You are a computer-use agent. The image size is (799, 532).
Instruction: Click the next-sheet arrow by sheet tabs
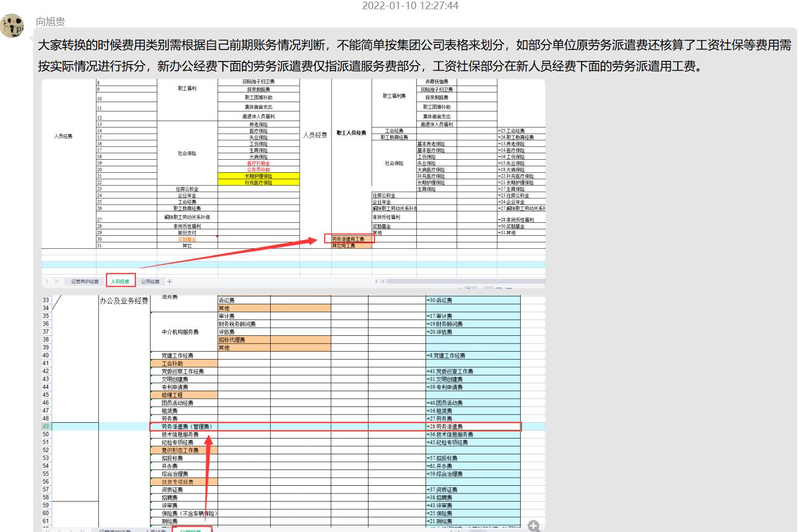[47, 281]
